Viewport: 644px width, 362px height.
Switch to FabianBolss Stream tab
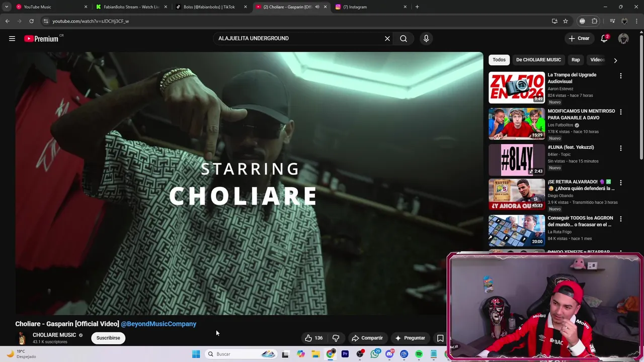pyautogui.click(x=132, y=7)
